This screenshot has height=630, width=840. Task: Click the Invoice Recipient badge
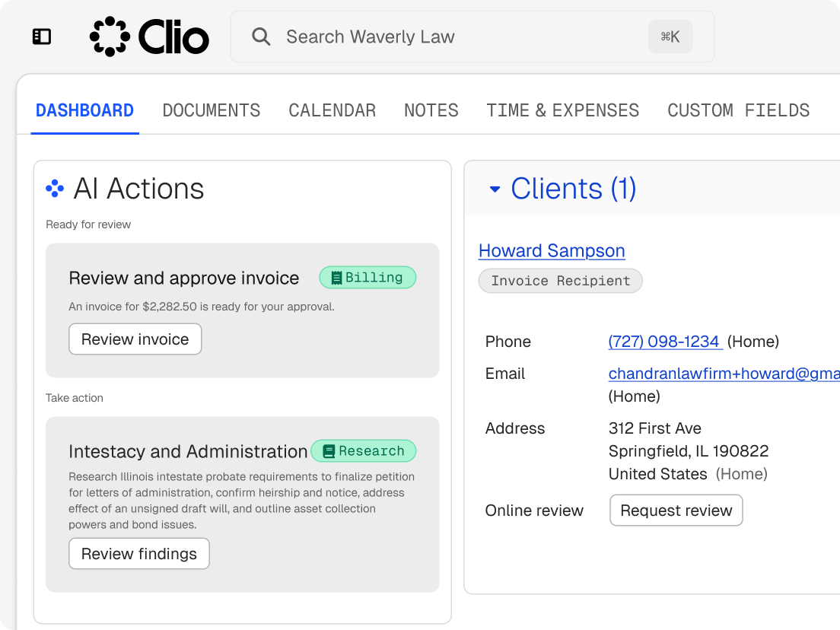click(560, 281)
